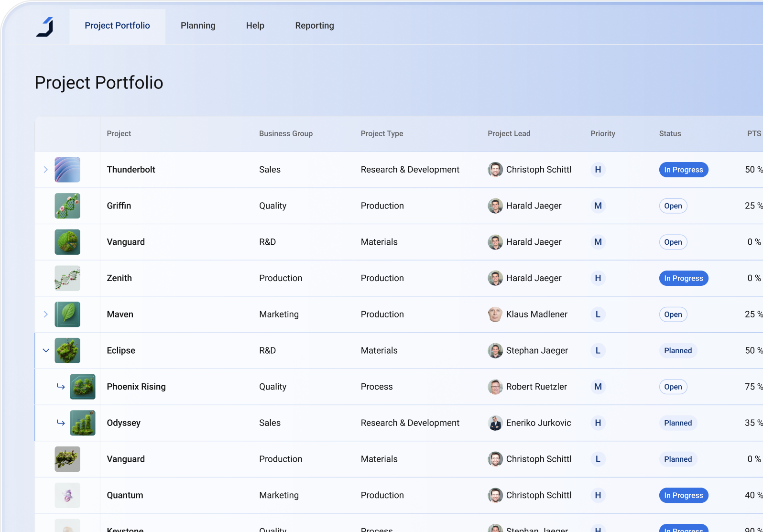Click the Griffin project thumbnail

67,206
